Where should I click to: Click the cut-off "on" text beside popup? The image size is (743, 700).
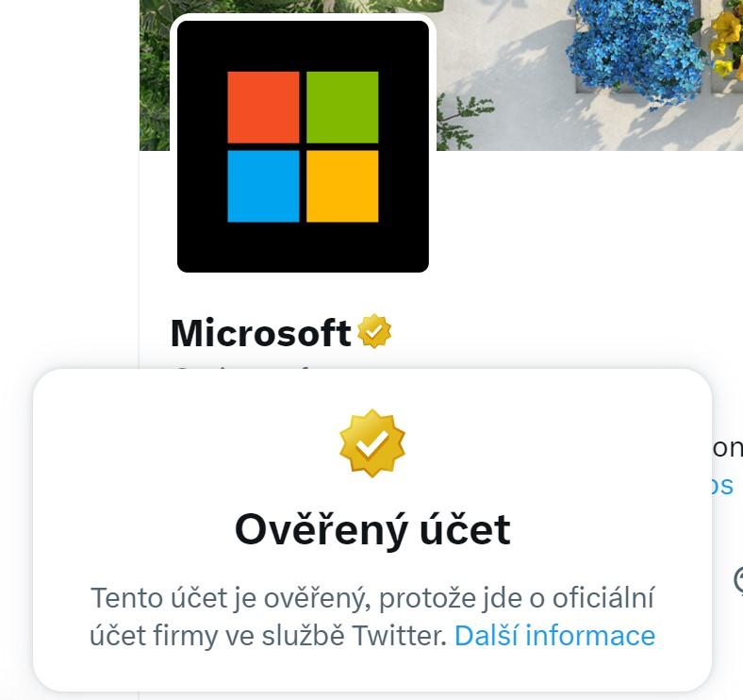point(727,448)
